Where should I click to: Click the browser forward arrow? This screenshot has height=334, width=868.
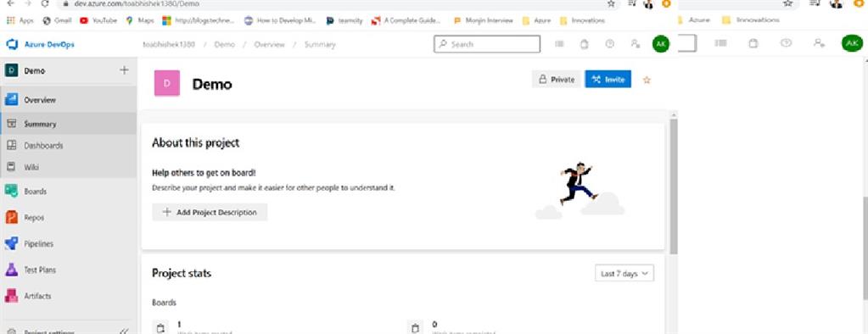pos(28,3)
